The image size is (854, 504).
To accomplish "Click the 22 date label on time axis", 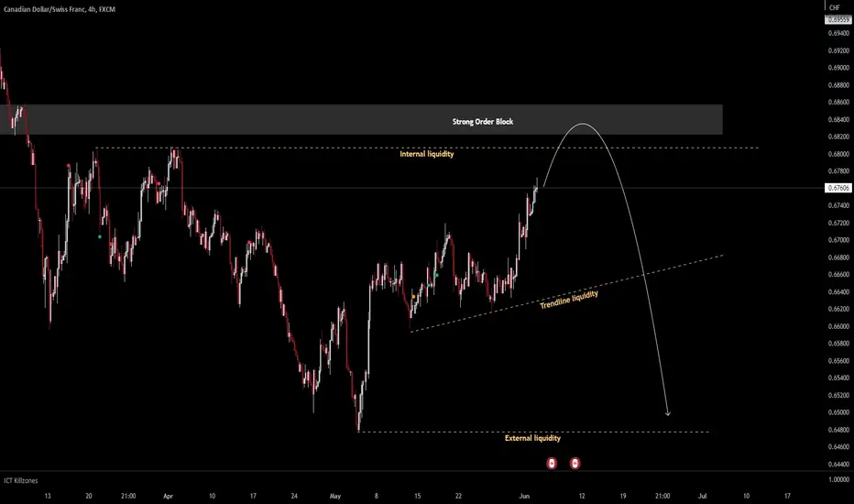I will click(458, 496).
